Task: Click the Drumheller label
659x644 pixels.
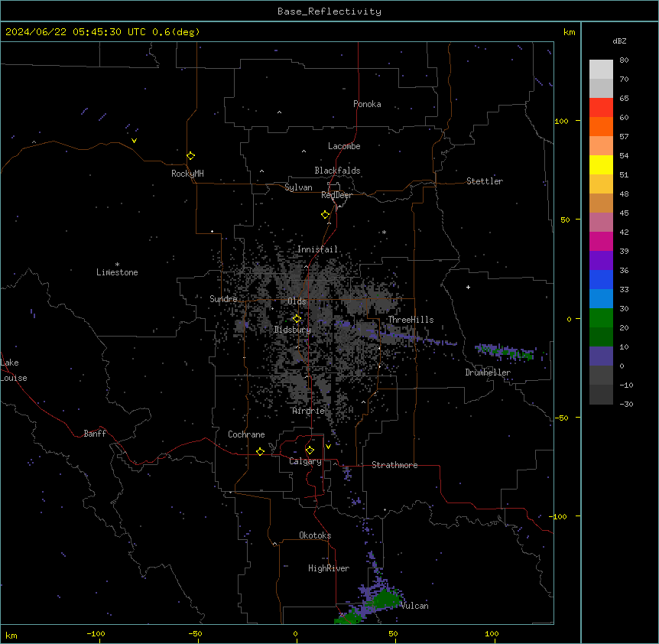Action: (x=488, y=372)
